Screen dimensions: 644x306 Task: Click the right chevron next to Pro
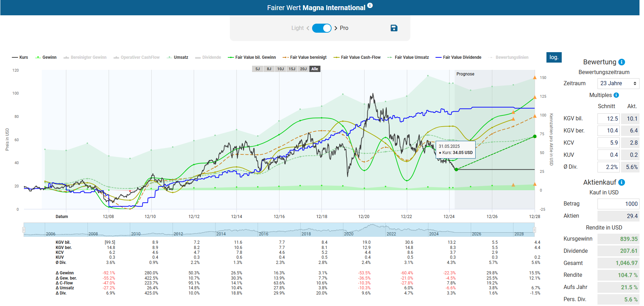click(336, 28)
